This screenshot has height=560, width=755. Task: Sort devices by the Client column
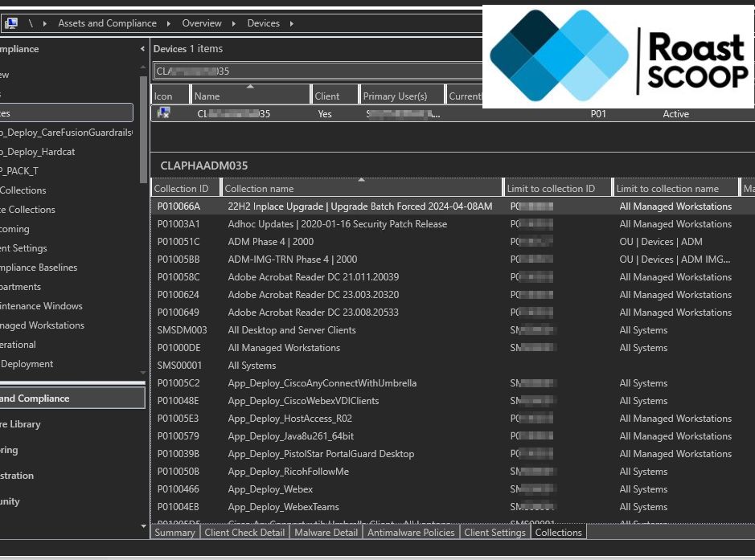pos(334,96)
